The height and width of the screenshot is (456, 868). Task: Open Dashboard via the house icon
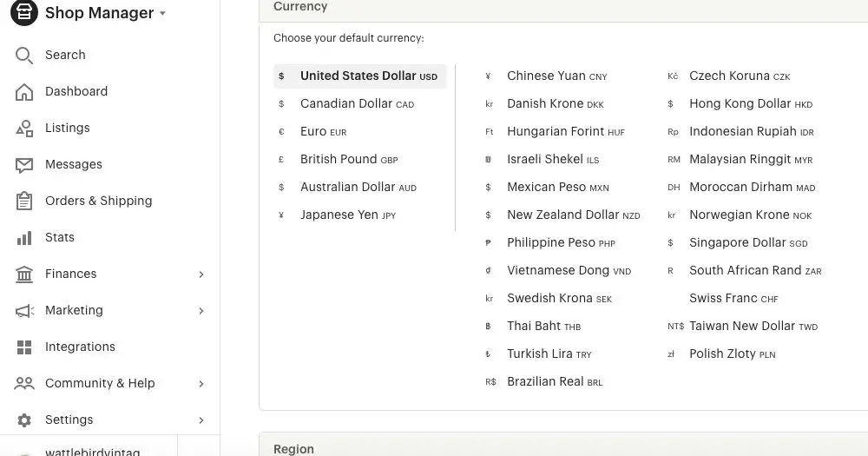[24, 92]
